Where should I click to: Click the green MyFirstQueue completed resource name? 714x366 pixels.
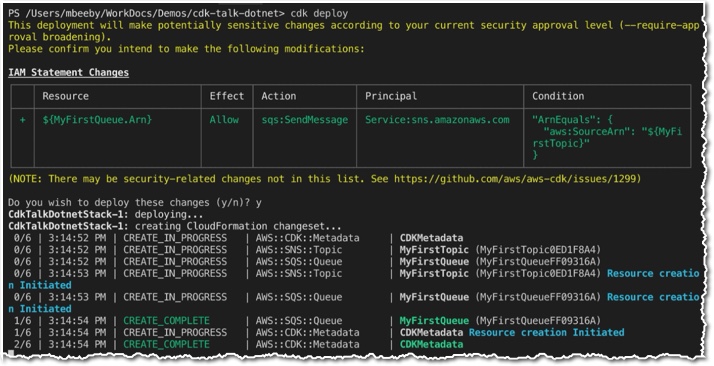coord(434,320)
